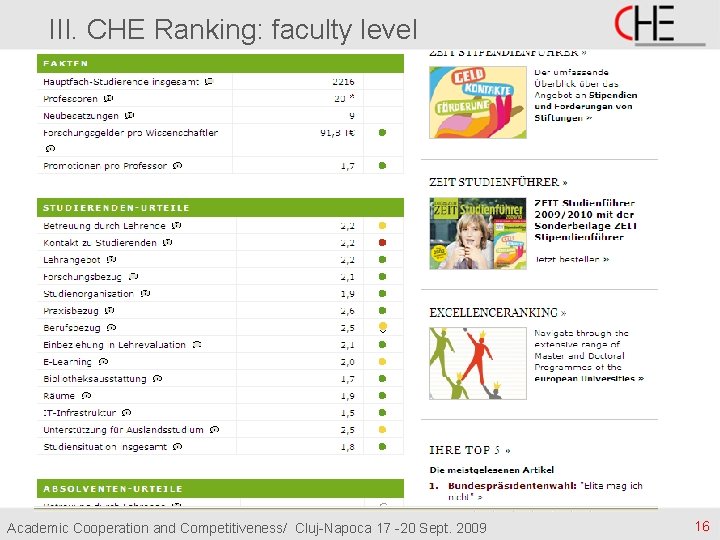Click info icon beside Unterstützung für Auslandsstudium
The height and width of the screenshot is (540, 720).
click(x=214, y=430)
